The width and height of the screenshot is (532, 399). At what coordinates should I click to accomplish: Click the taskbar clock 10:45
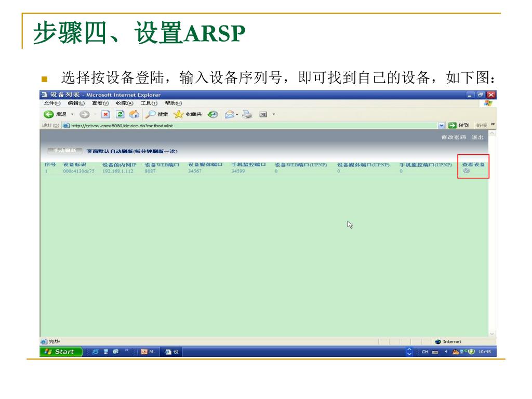point(485,352)
